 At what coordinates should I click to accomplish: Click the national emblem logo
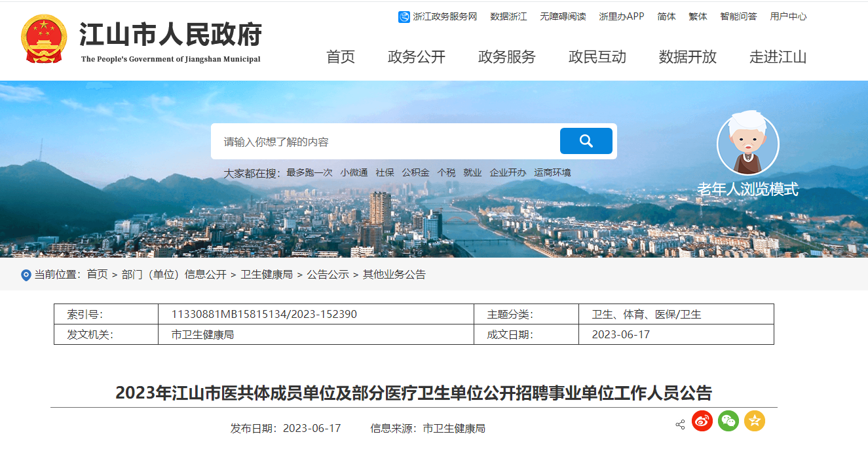tap(44, 39)
